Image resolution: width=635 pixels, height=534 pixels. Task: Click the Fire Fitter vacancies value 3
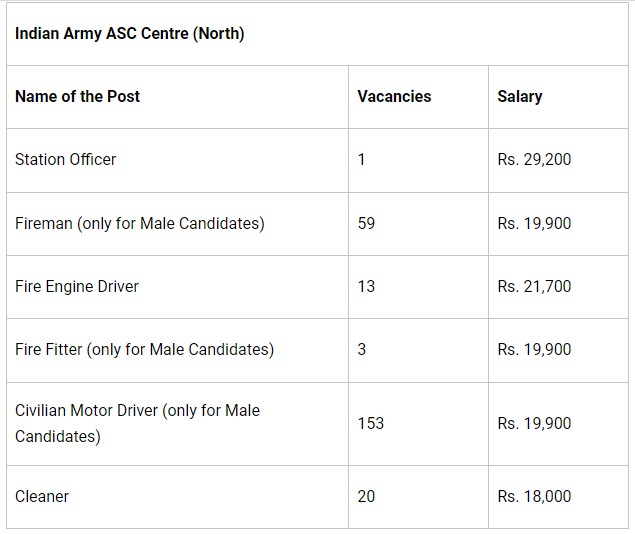tap(362, 349)
